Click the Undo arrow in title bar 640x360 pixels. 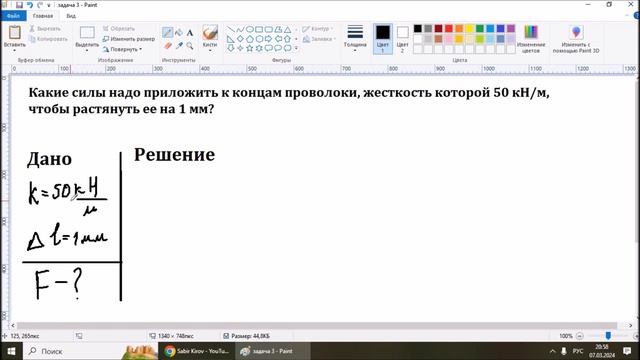point(30,5)
